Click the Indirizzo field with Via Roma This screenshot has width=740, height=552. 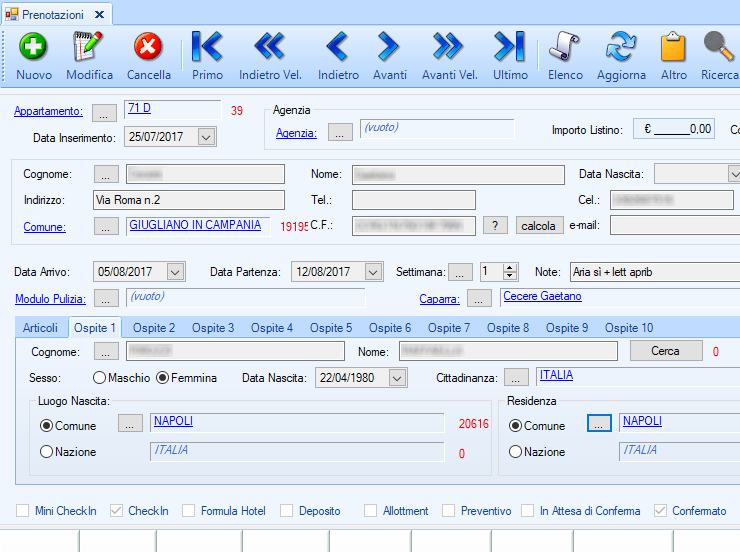[188, 200]
